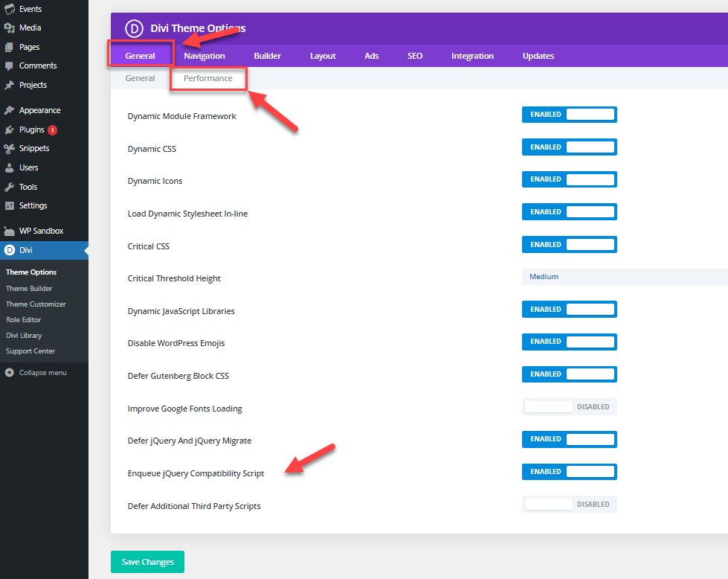Image resolution: width=728 pixels, height=579 pixels.
Task: Toggle Disable WordPress Emojis switch
Action: [569, 342]
